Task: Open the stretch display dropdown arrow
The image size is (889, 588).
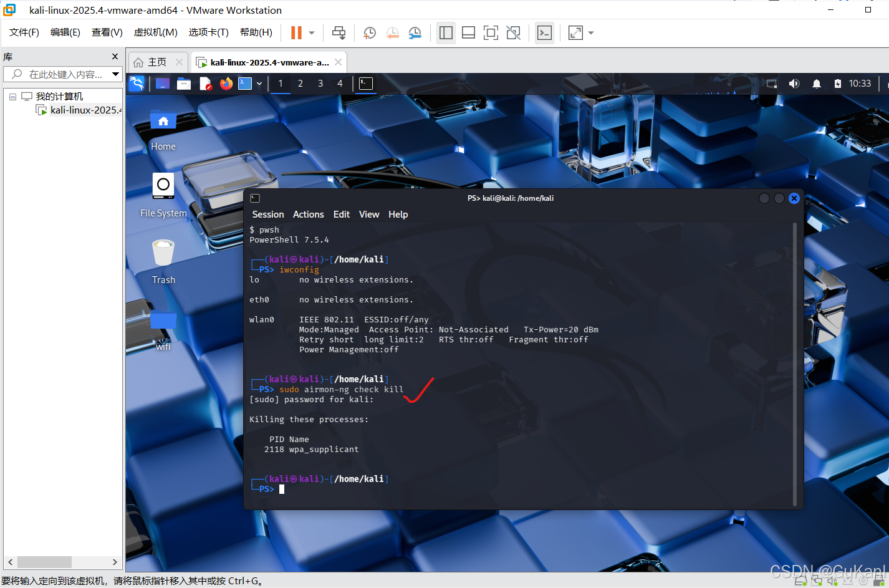Action: click(x=591, y=32)
